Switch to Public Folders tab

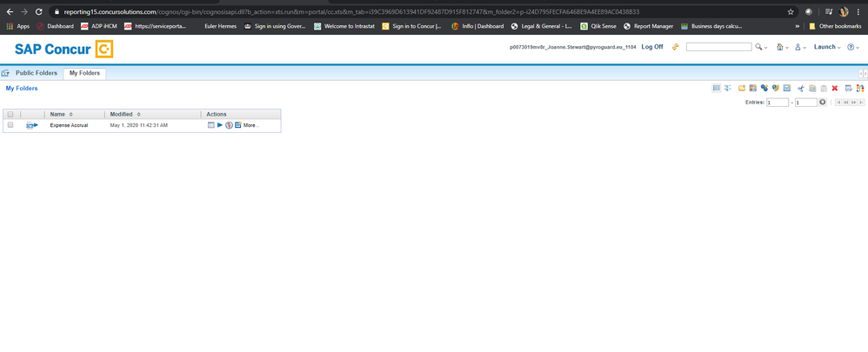point(36,73)
